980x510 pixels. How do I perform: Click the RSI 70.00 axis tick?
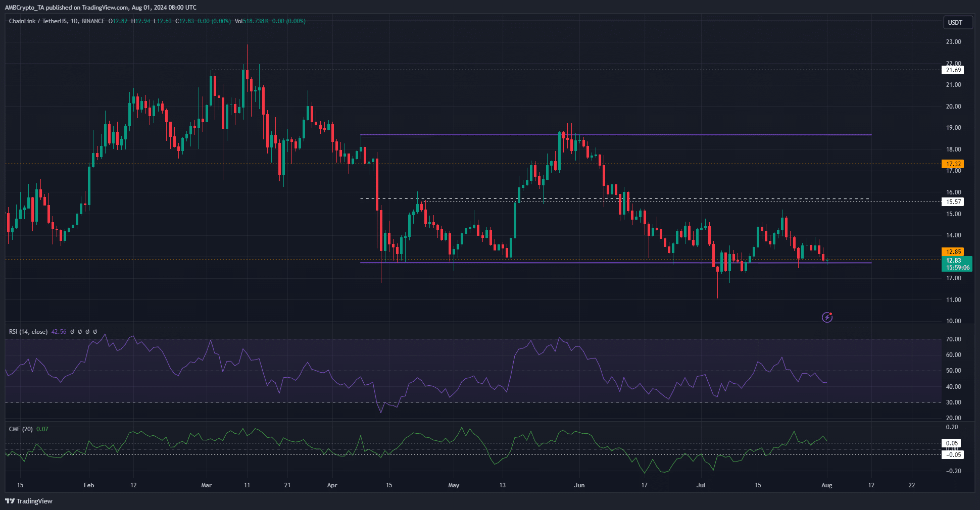[x=953, y=339]
